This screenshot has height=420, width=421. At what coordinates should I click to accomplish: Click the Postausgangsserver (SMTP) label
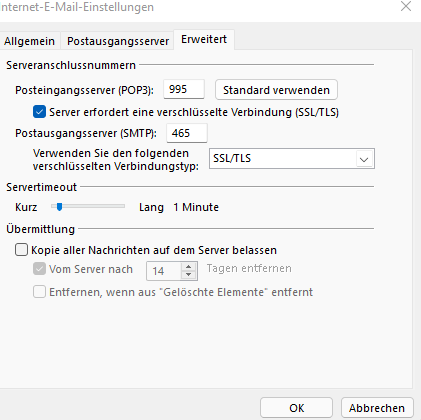pyautogui.click(x=86, y=133)
